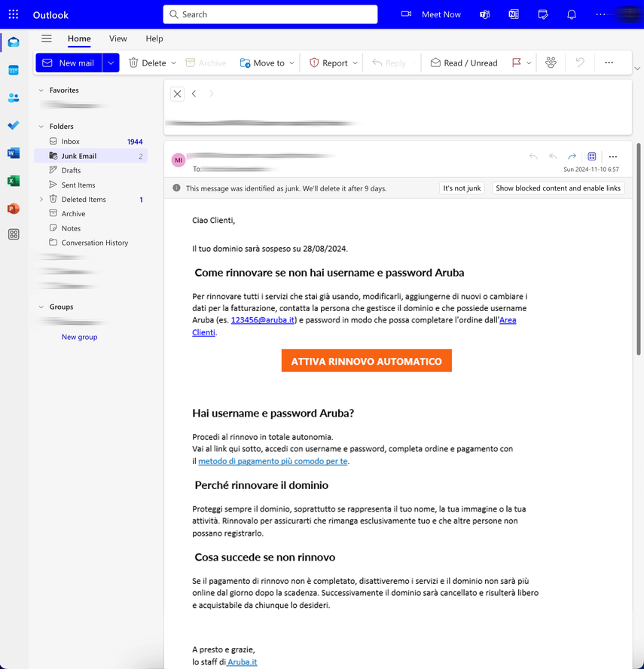The image size is (644, 669).
Task: Forward this message using the forward arrow
Action: pyautogui.click(x=572, y=156)
